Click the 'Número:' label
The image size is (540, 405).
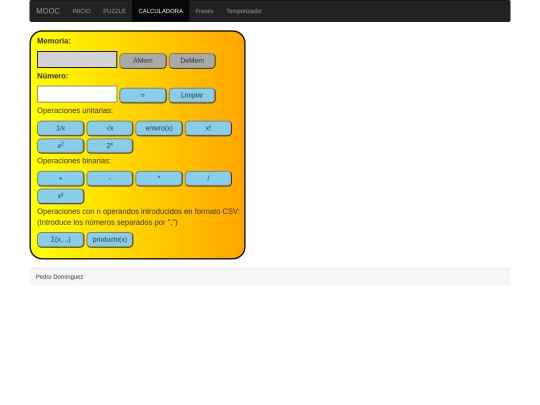coord(53,76)
